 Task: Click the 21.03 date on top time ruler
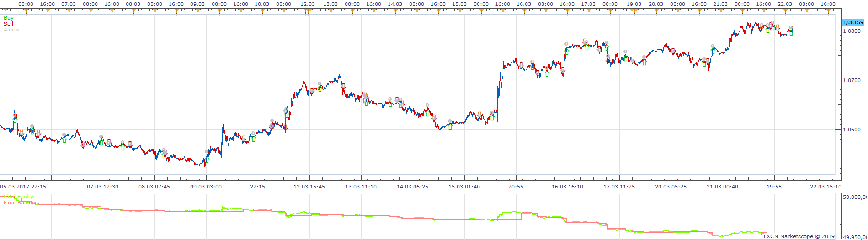click(720, 4)
